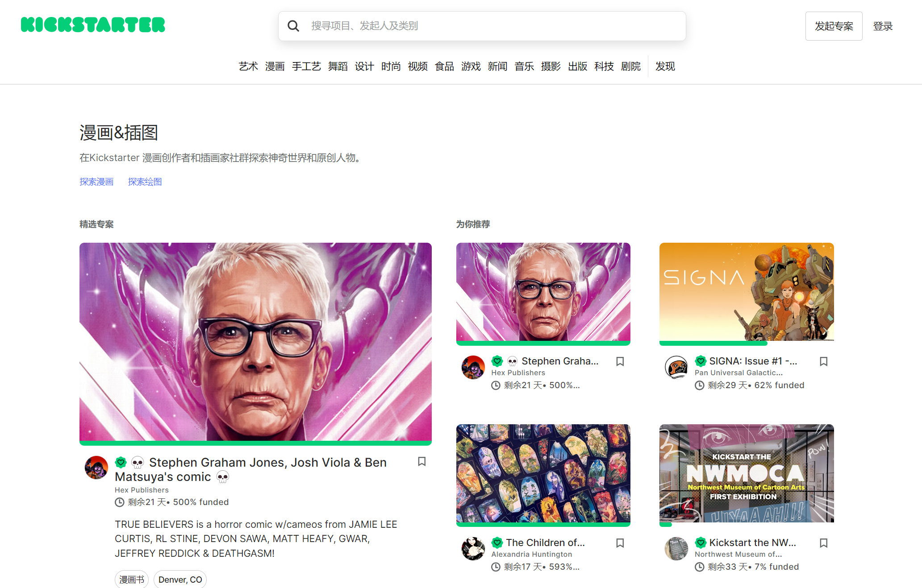Image resolution: width=922 pixels, height=588 pixels.
Task: Save the Kickstart the NW... project bookmark
Action: click(823, 543)
